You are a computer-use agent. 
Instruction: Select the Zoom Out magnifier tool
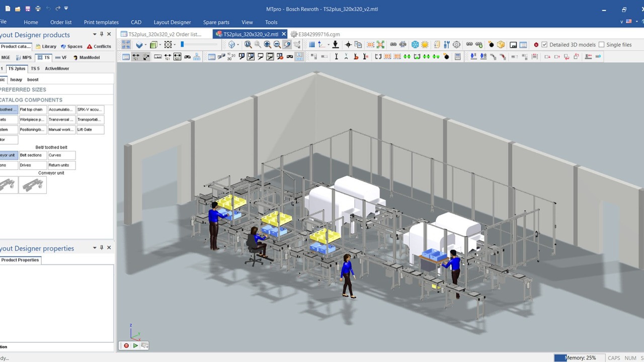pos(277,45)
